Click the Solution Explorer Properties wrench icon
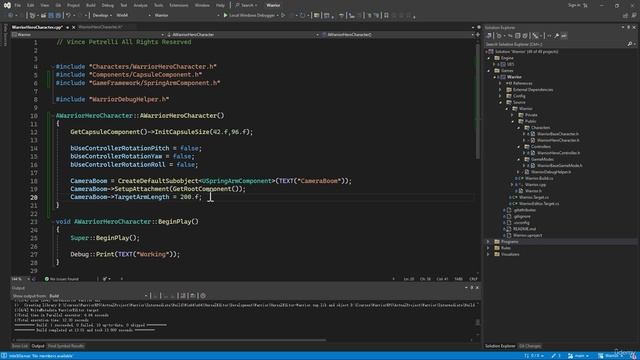 (556, 36)
